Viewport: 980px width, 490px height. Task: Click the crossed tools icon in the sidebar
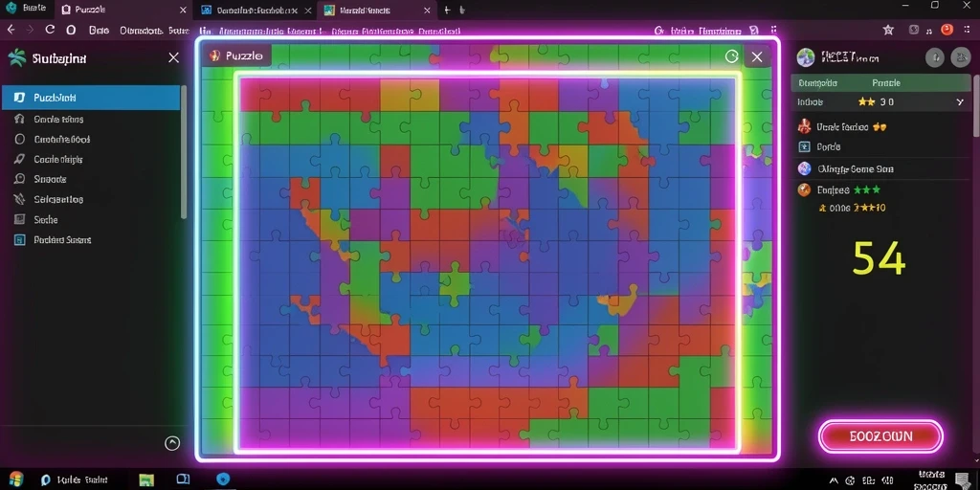19,199
